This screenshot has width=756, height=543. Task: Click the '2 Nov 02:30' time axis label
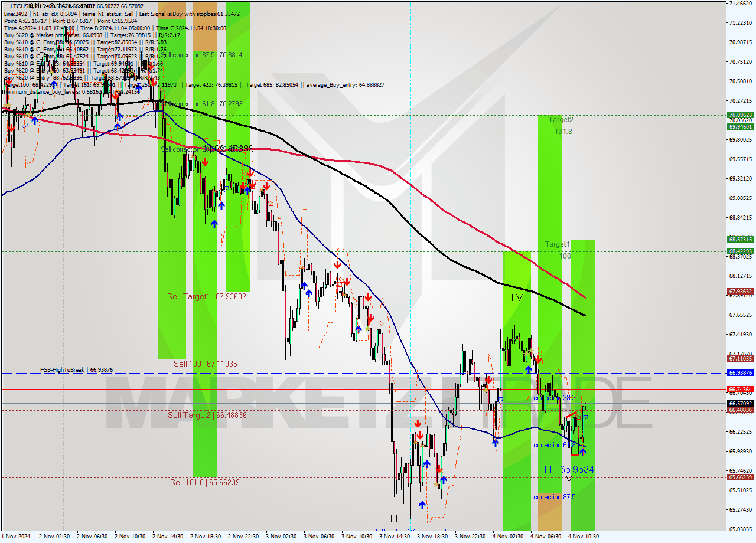tap(54, 537)
